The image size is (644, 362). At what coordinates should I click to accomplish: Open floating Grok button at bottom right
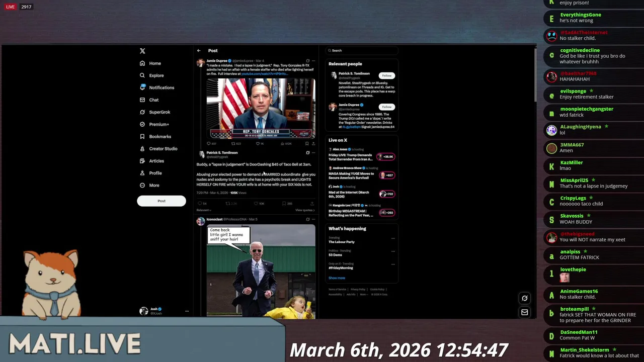tap(524, 298)
